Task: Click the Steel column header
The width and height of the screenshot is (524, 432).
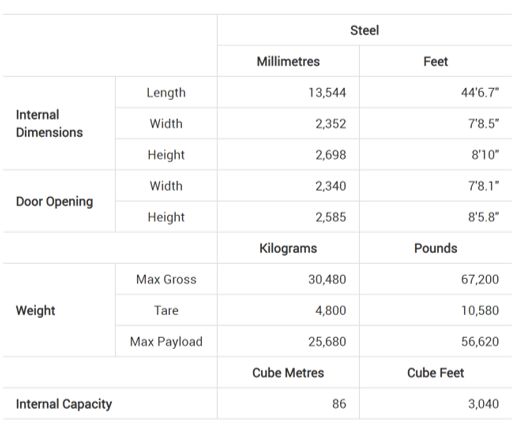Action: click(x=364, y=30)
